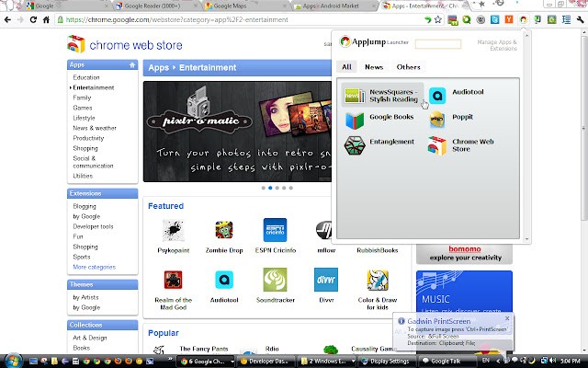Open More categories link under Extensions
This screenshot has height=368, width=588.
coord(95,267)
